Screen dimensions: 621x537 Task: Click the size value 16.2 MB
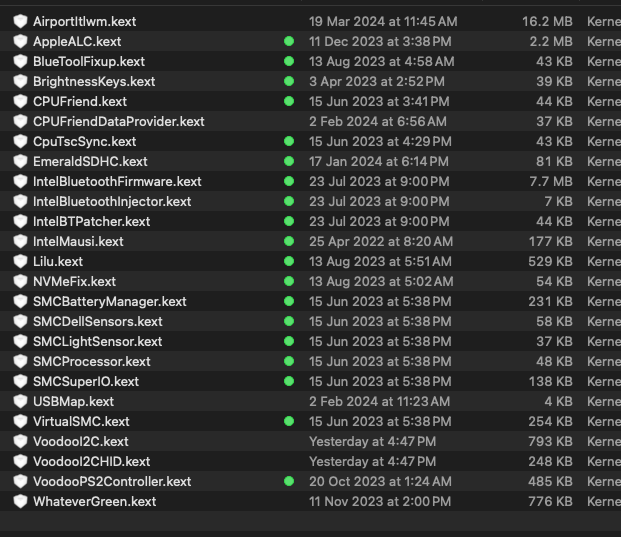(547, 21)
